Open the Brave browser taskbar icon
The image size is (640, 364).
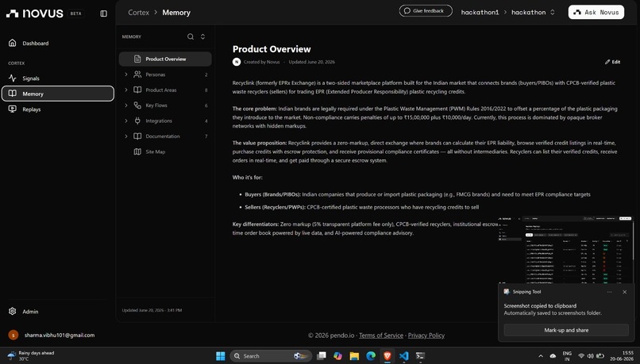point(387,356)
